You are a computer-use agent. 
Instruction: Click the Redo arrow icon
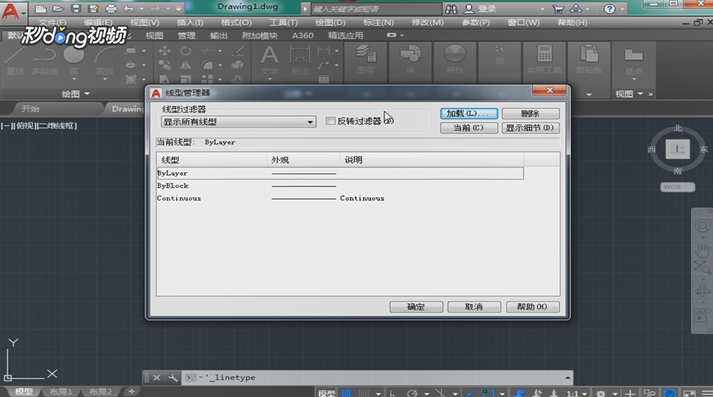155,9
